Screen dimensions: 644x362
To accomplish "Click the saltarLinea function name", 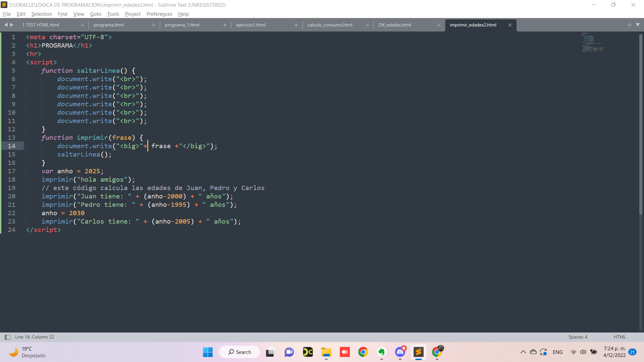I will (98, 71).
